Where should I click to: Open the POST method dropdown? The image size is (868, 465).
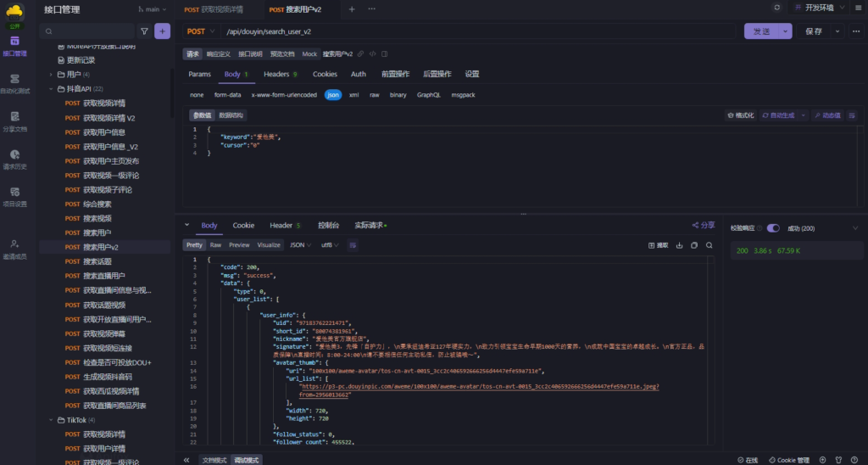200,31
